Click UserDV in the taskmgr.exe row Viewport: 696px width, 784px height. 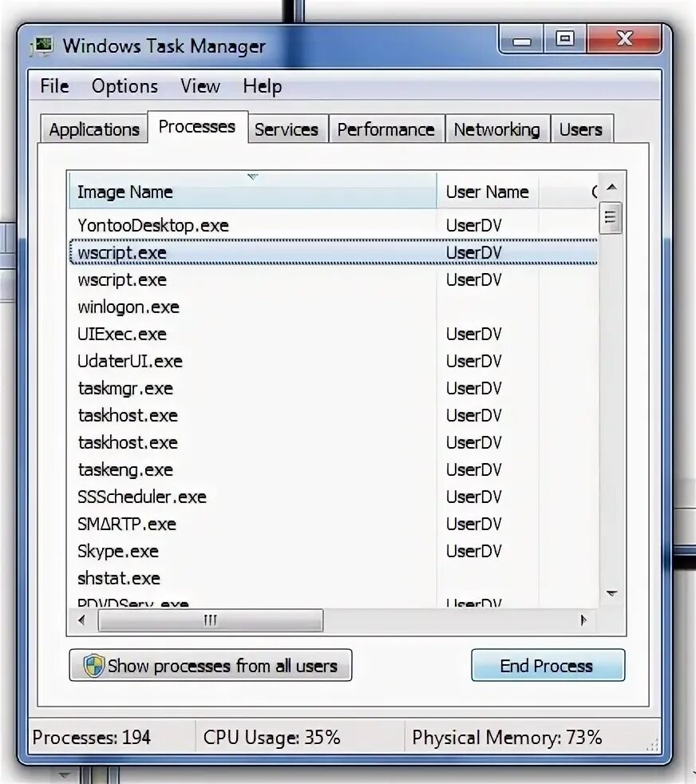pos(474,388)
